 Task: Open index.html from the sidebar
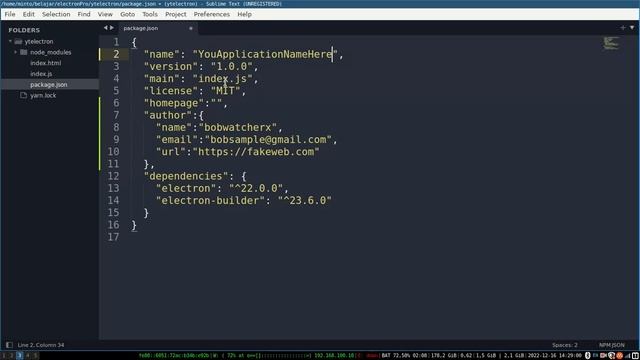tap(46, 63)
